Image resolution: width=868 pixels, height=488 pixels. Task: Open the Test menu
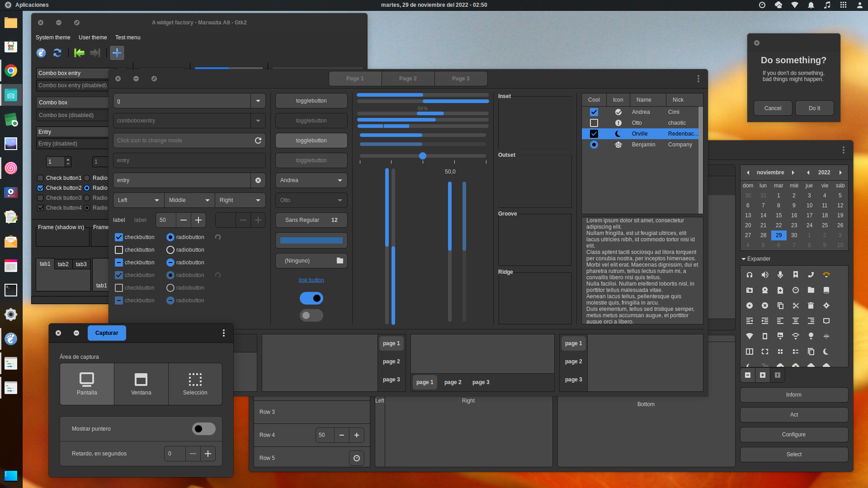pos(127,38)
